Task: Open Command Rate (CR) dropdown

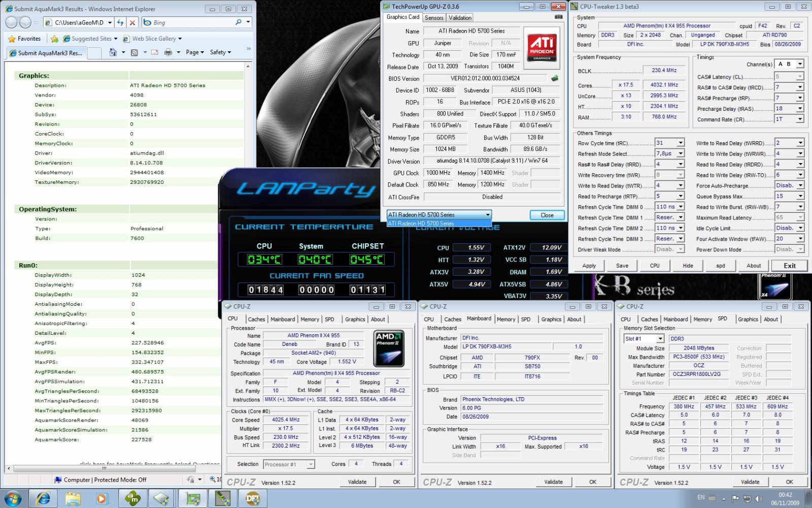Action: coord(800,119)
